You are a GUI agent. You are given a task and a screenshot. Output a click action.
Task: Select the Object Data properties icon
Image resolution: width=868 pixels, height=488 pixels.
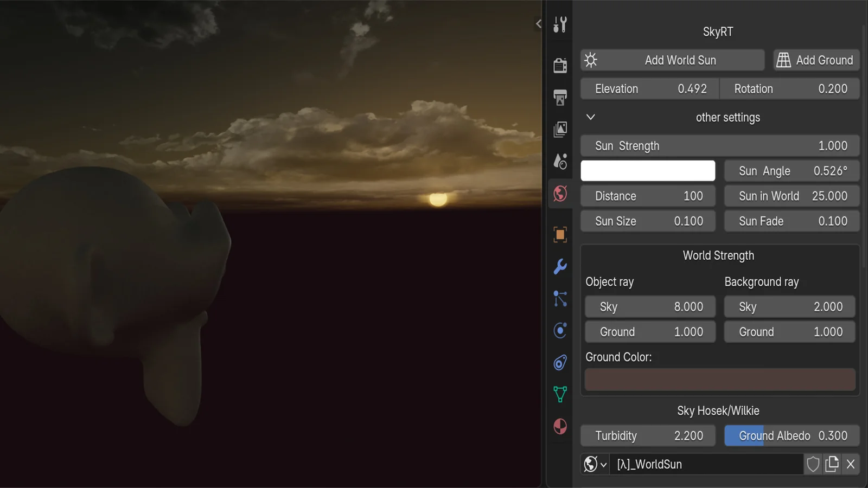tap(560, 395)
